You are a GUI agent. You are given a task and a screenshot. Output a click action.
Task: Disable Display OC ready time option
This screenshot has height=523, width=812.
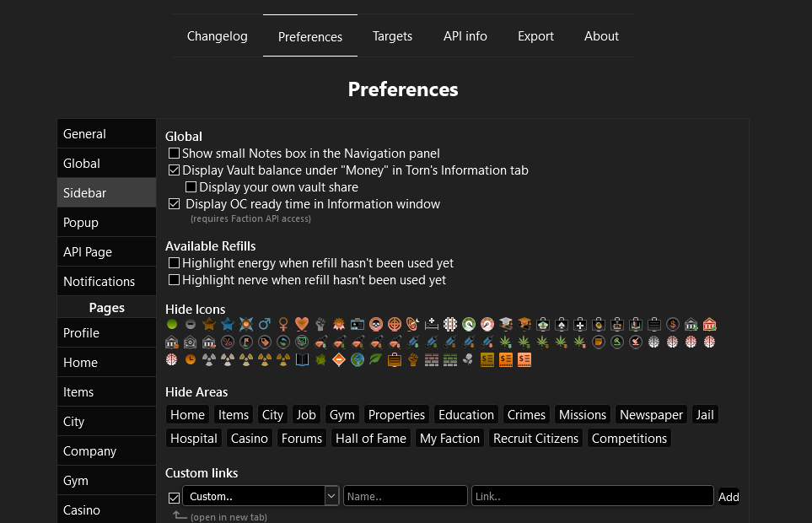174,203
